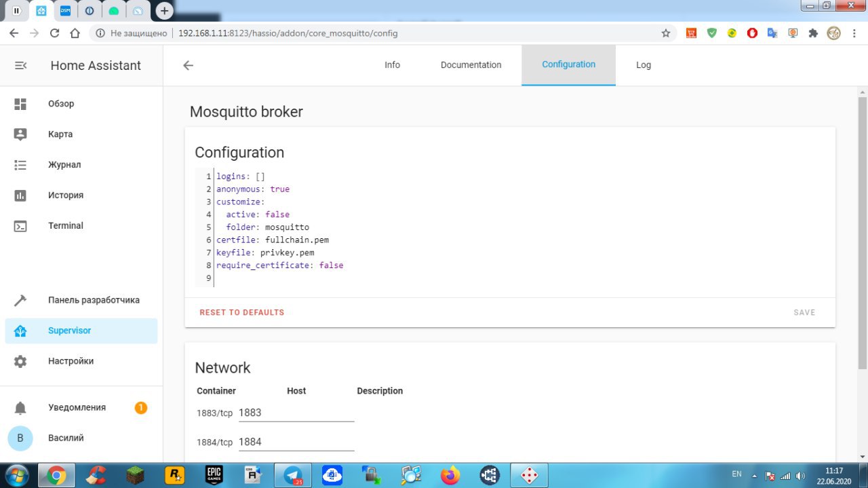Open Minecraft from the taskbar

click(135, 476)
